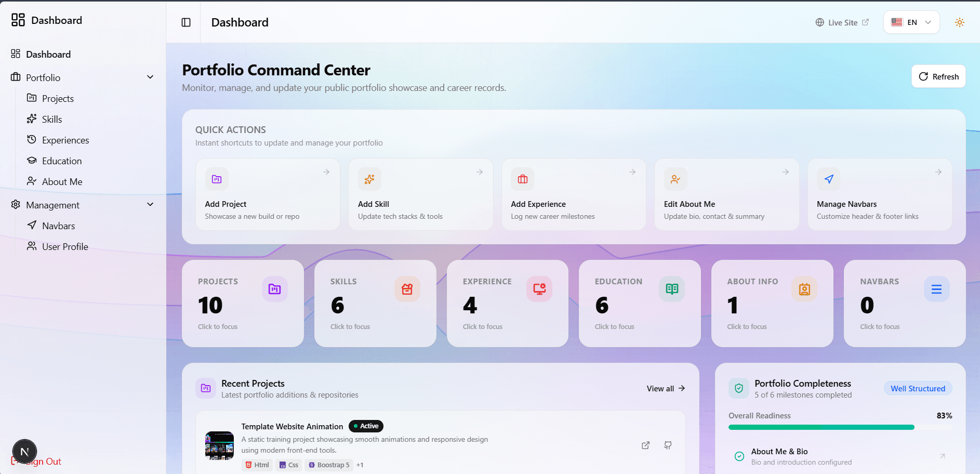Click the Sign Out button
Viewport: 980px width, 474px height.
(x=36, y=462)
